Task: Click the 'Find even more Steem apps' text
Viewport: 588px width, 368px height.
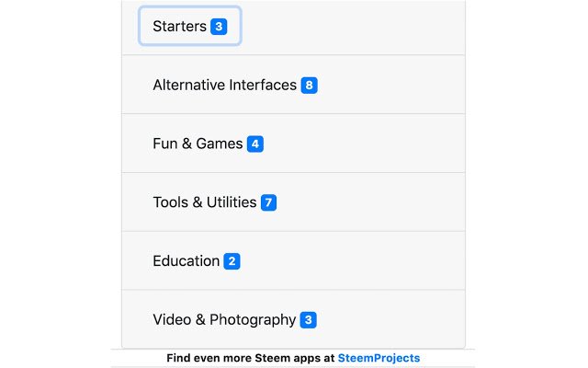Action: pyautogui.click(x=250, y=357)
